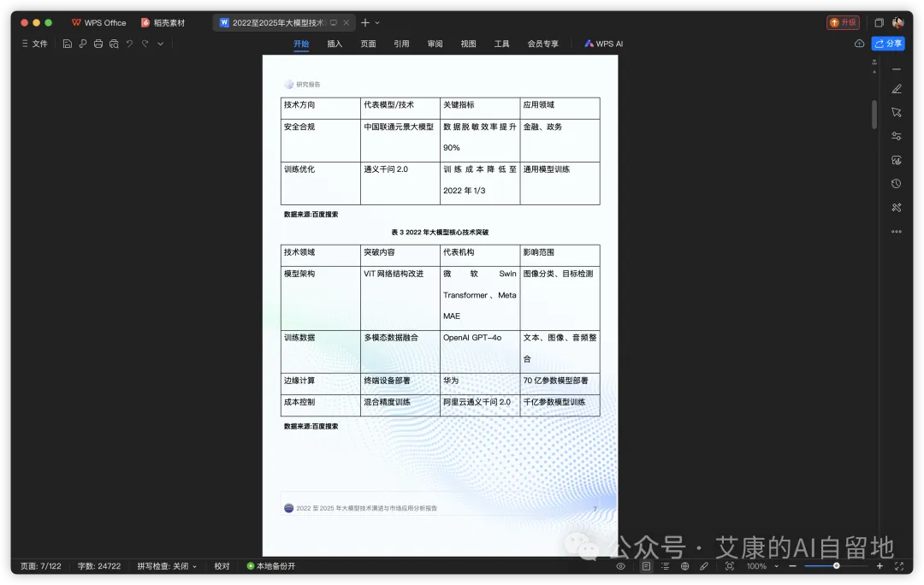
Task: Open the user avatar profile
Action: click(898, 23)
